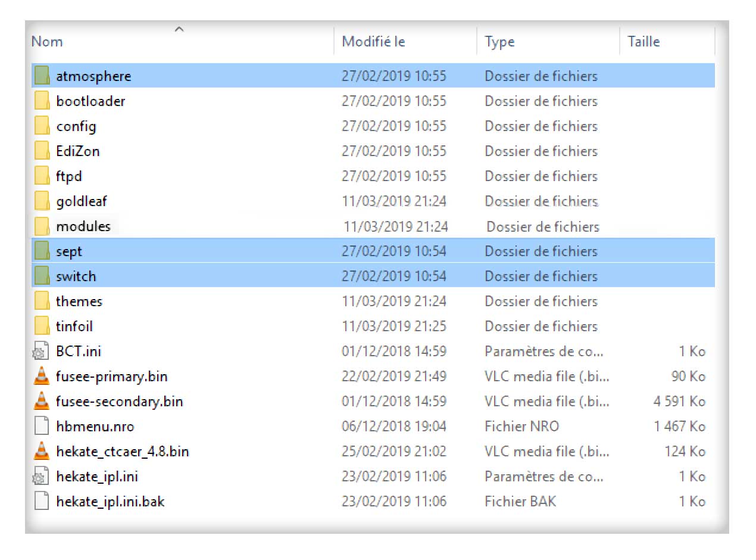
Task: Click the ftpd folder icon
Action: pos(41,176)
